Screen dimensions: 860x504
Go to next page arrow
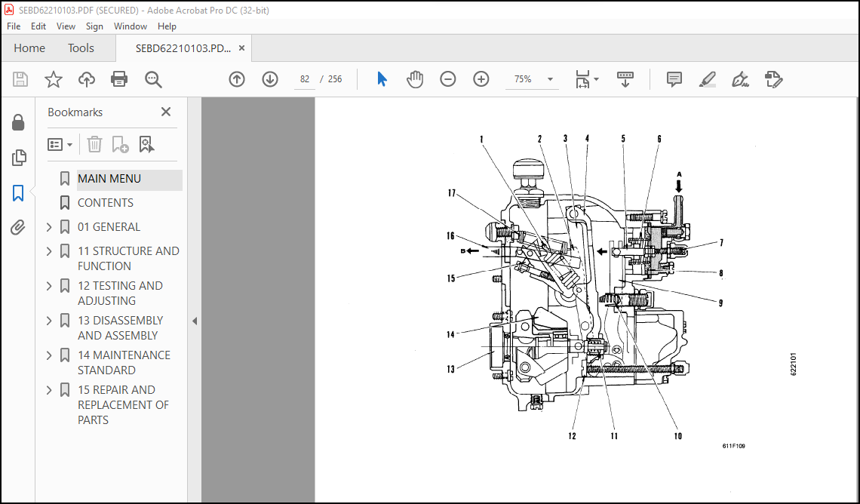coord(270,79)
